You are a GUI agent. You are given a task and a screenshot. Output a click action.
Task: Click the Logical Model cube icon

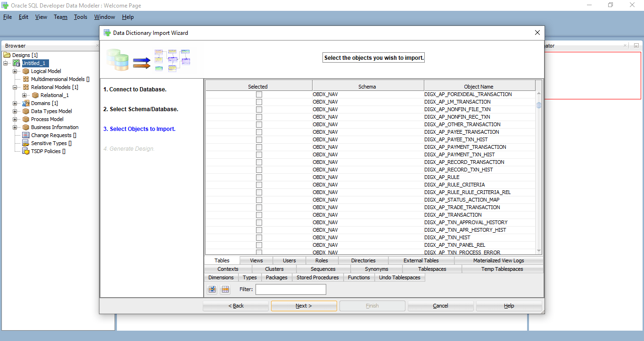tap(25, 71)
